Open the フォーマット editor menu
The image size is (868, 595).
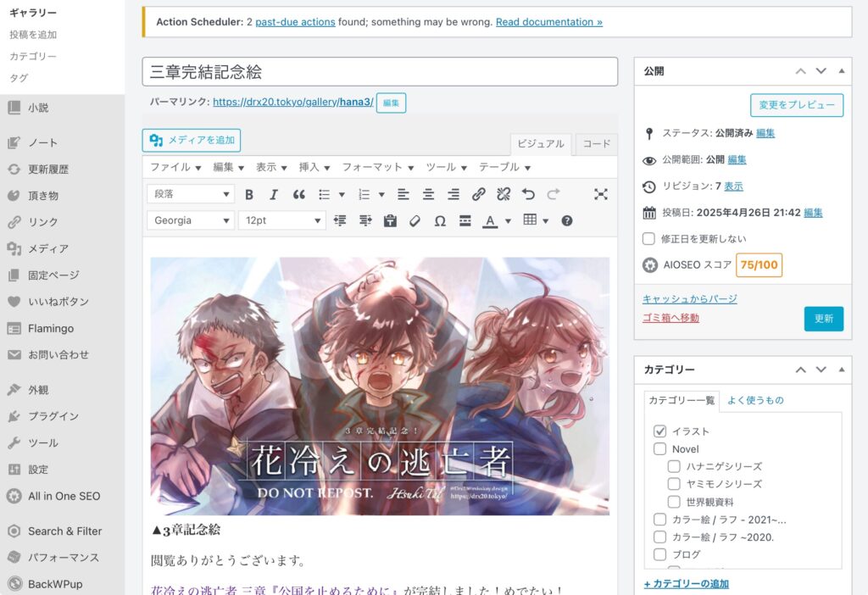[377, 167]
